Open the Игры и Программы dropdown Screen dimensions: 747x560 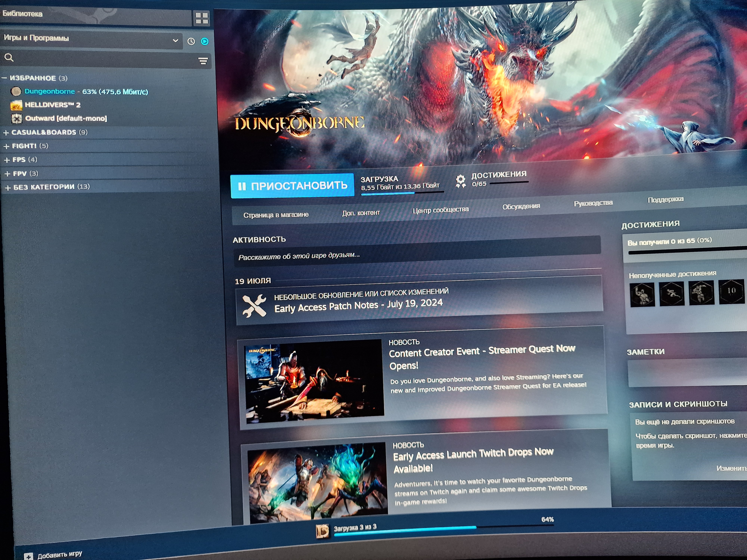(91, 40)
